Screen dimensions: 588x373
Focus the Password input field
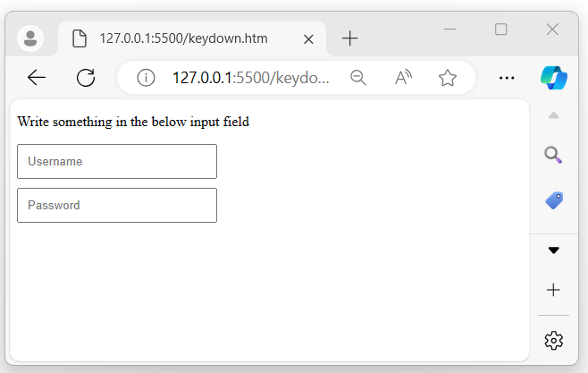pyautogui.click(x=117, y=205)
